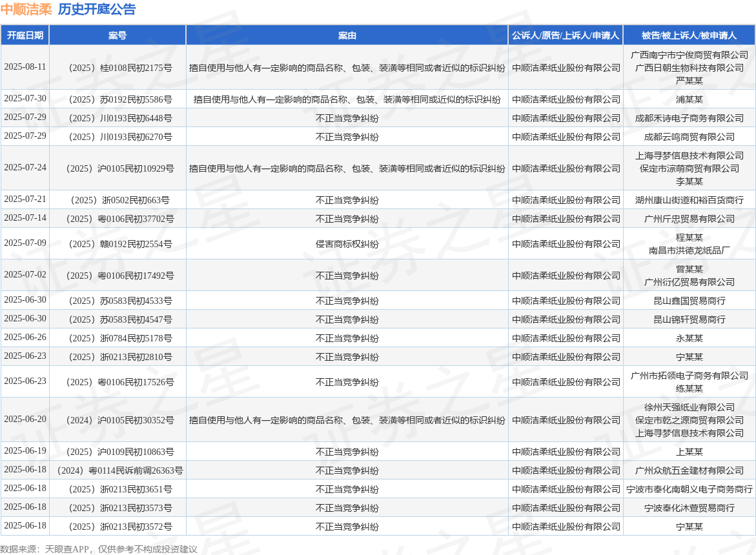Click defendant 保定市淙萌商贸有限公司
This screenshot has height=555, width=756.
point(690,168)
